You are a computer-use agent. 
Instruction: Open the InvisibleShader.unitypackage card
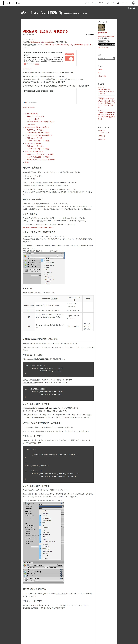(50, 96)
